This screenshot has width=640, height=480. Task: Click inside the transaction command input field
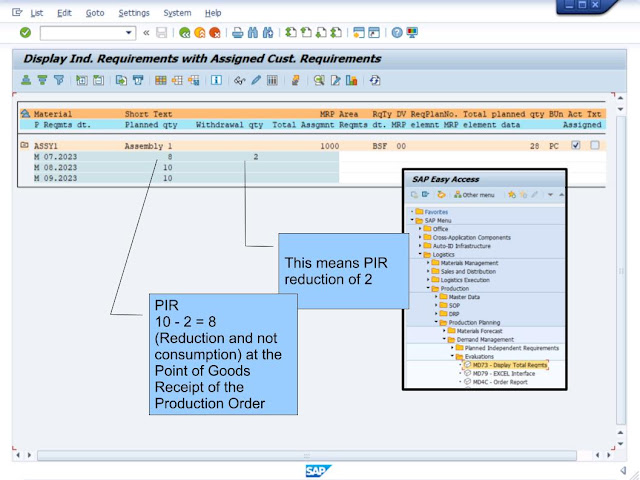pos(82,33)
